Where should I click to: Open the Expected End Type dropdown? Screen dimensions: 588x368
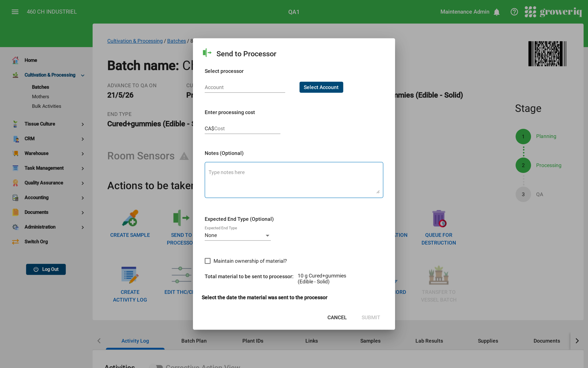click(238, 235)
